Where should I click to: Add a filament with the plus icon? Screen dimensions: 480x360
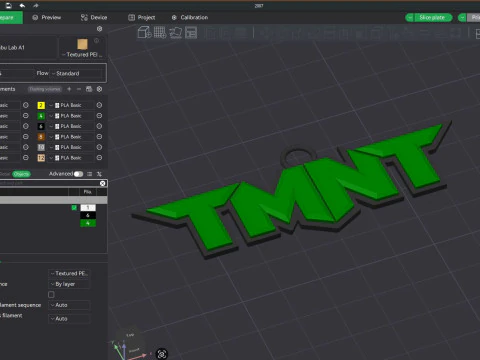pos(69,89)
